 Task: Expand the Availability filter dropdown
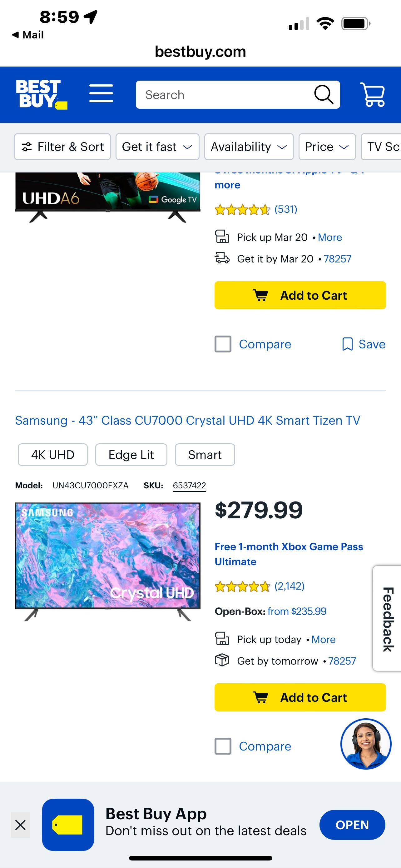click(249, 147)
